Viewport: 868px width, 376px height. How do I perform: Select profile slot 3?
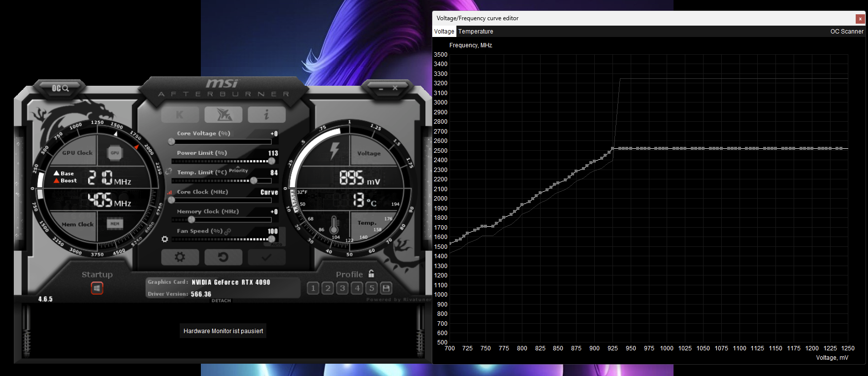(x=343, y=288)
